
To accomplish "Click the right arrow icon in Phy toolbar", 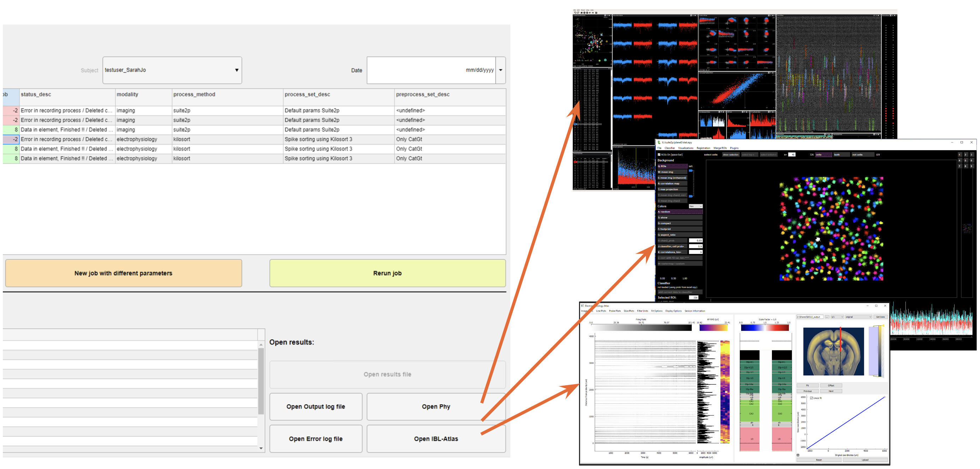I will pos(593,13).
